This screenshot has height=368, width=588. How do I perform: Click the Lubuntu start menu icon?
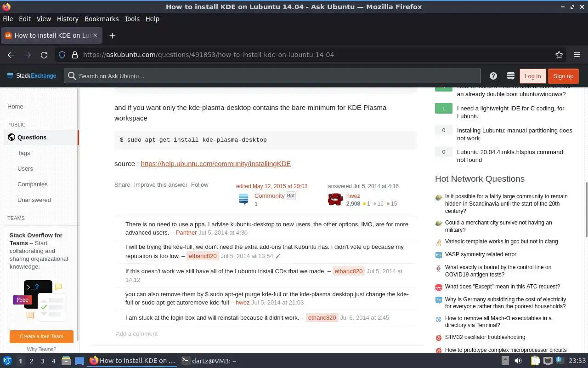[x=7, y=361]
